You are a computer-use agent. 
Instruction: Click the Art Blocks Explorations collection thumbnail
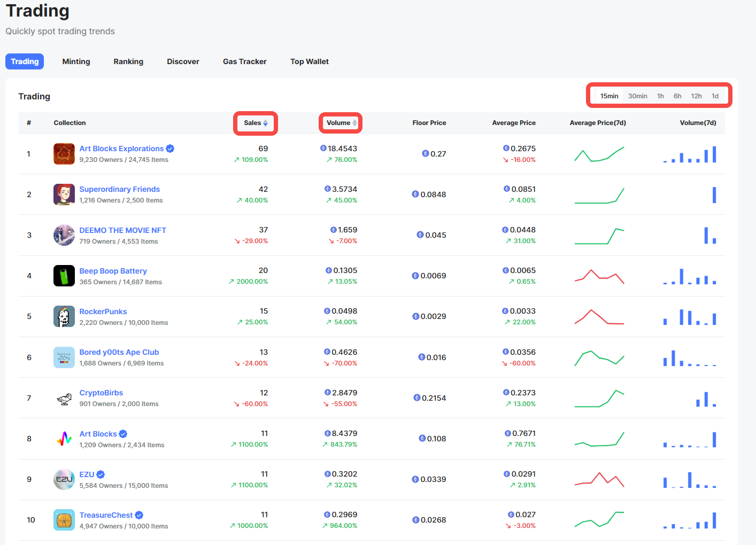coord(64,154)
